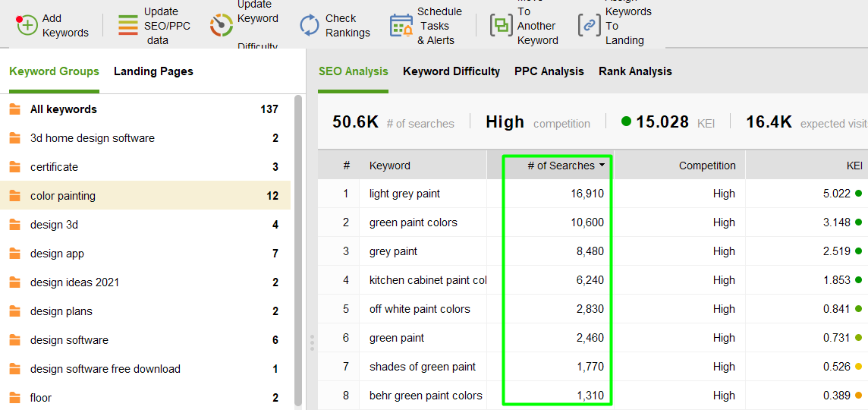Image resolution: width=868 pixels, height=410 pixels.
Task: Open the Schedule Tasks & Alerts calendar icon
Action: pyautogui.click(x=401, y=25)
